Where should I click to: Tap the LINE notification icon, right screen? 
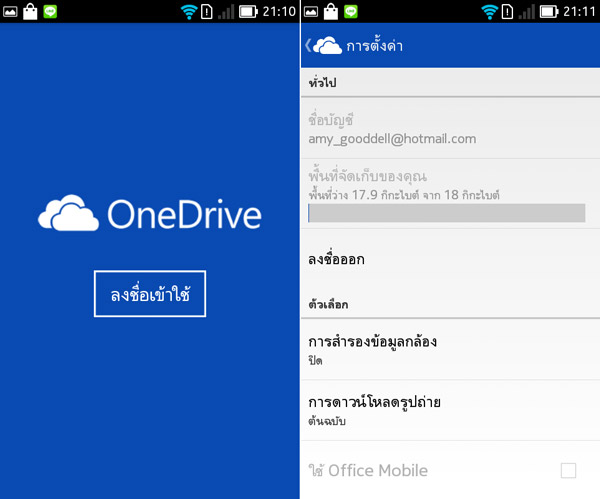pos(351,11)
